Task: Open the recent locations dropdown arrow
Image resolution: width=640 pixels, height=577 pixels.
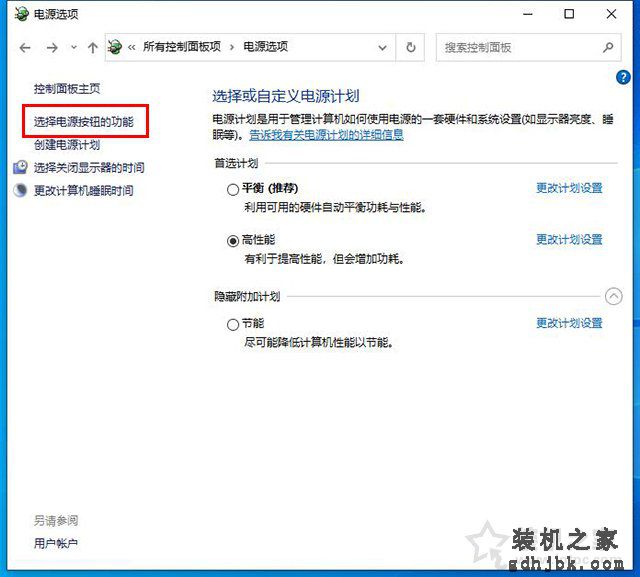Action: 74,47
